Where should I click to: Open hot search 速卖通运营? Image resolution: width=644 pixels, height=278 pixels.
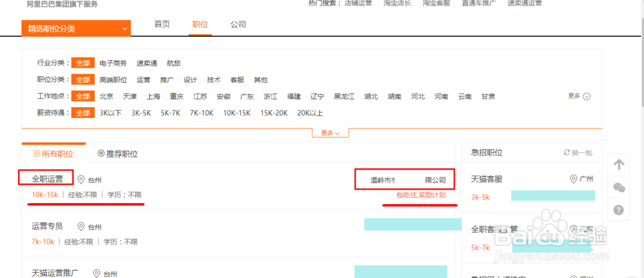tap(524, 3)
